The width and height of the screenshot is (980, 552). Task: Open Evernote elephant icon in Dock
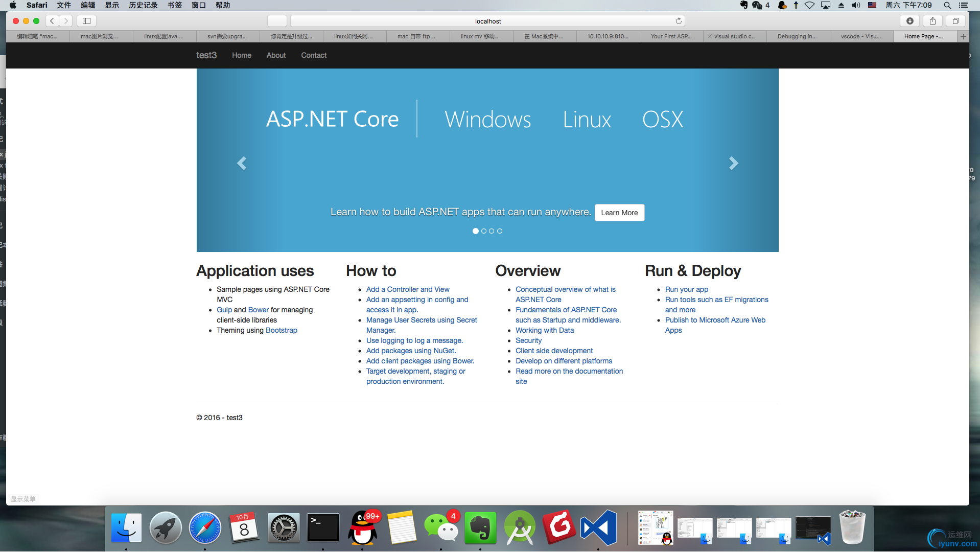(x=480, y=527)
